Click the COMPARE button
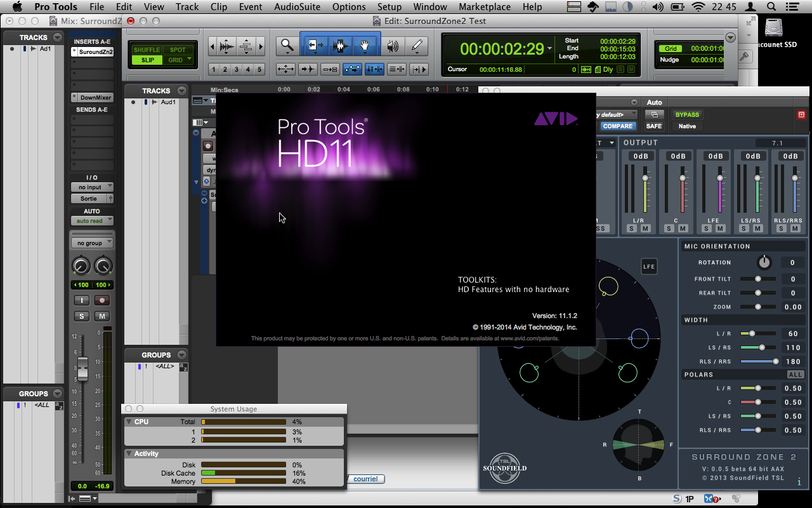 [x=617, y=126]
